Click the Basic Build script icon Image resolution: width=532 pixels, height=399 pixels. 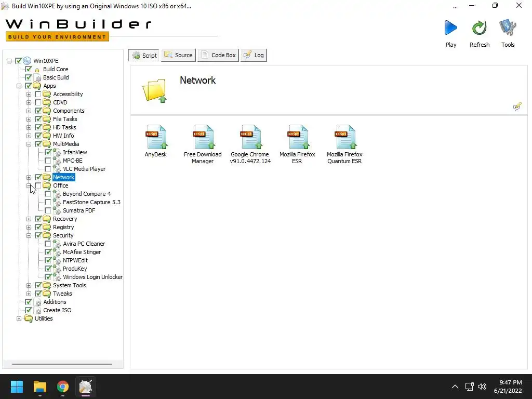point(37,77)
